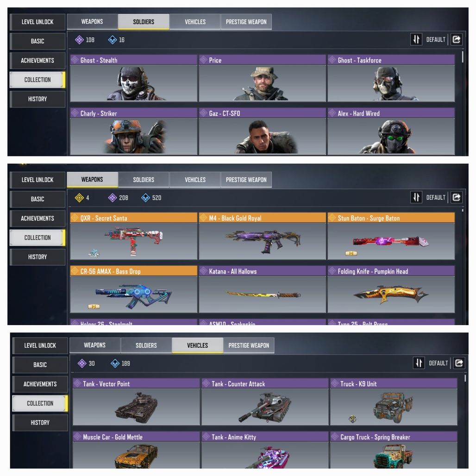Image resolution: width=476 pixels, height=476 pixels.
Task: Click the sort arrows icon in Weapons panel
Action: coord(416,197)
